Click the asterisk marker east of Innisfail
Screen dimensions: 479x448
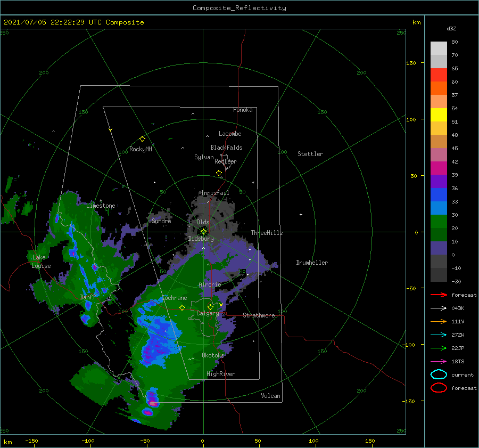[253, 183]
